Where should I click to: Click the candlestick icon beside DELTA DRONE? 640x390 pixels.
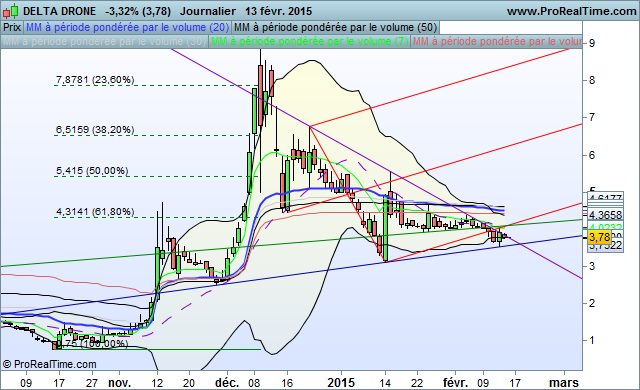(x=10, y=11)
